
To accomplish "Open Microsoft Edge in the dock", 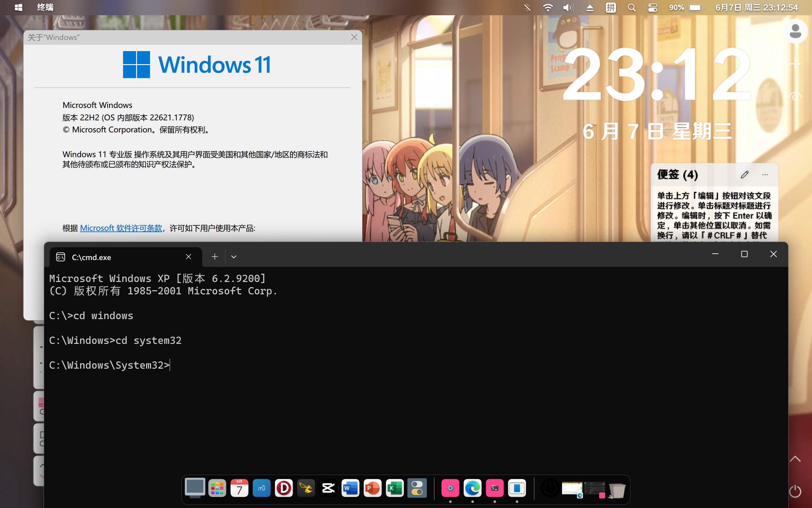I will tap(472, 488).
